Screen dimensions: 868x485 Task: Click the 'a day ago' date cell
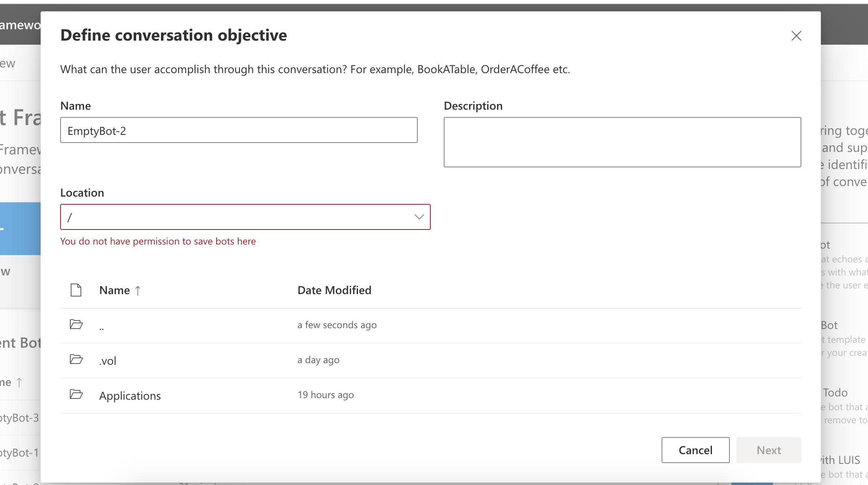point(318,360)
